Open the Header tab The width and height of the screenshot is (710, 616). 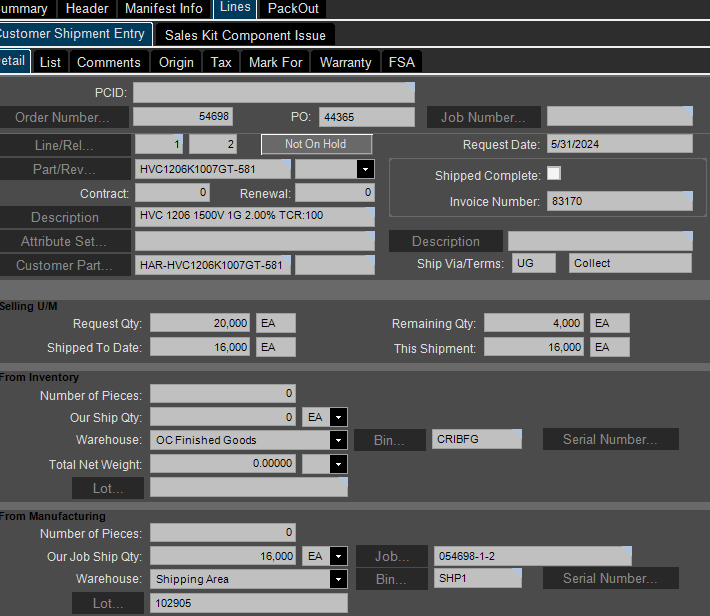coord(87,9)
